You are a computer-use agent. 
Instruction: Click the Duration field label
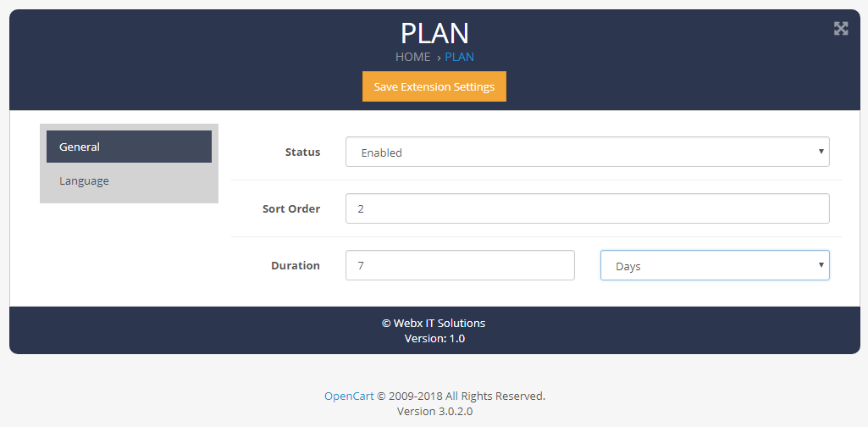296,265
